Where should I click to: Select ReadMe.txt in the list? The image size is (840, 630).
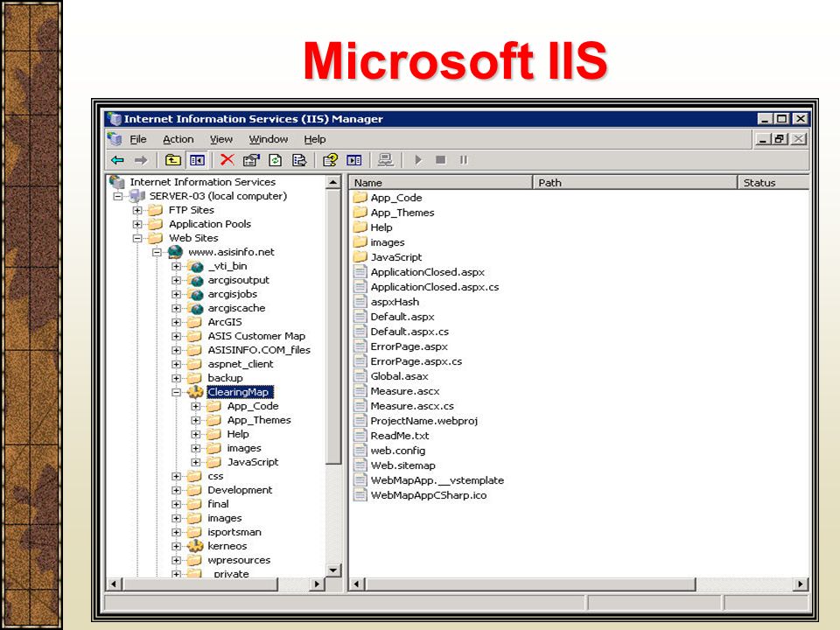point(400,436)
